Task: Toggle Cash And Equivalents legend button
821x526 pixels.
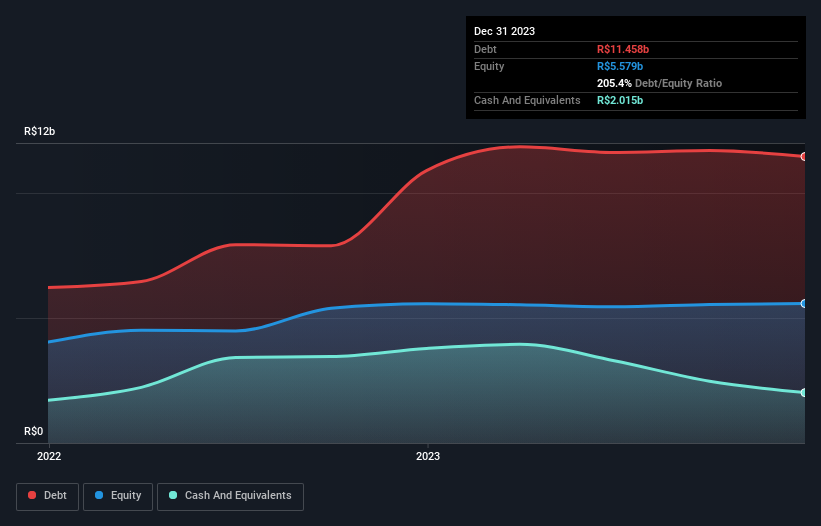Action: click(x=230, y=496)
